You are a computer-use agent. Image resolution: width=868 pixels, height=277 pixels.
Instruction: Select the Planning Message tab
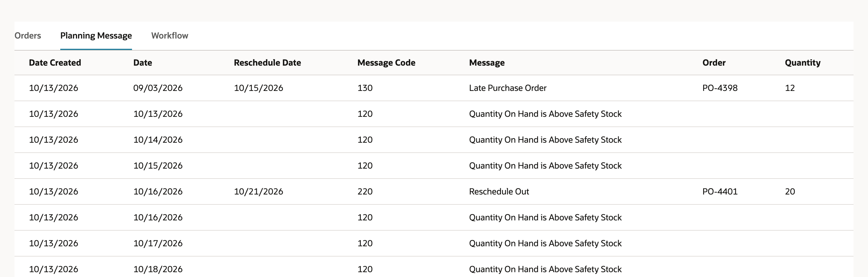click(96, 36)
